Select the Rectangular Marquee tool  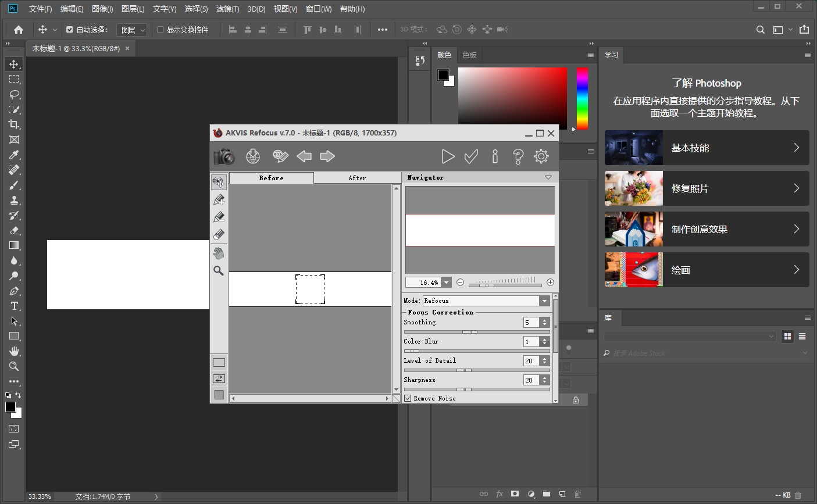pyautogui.click(x=14, y=79)
